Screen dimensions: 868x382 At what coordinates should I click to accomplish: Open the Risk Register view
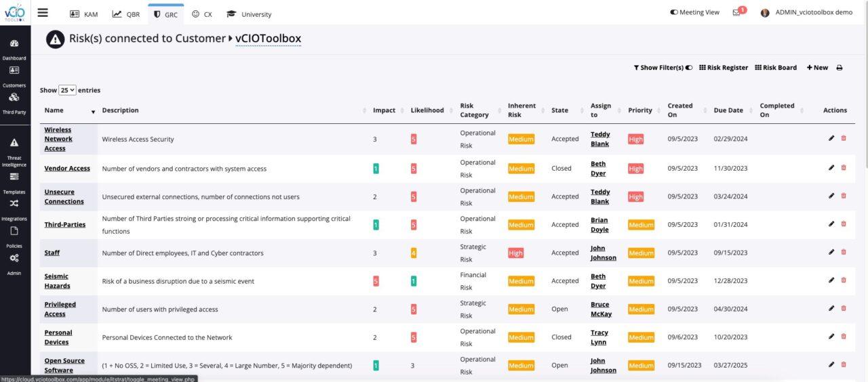(x=724, y=68)
